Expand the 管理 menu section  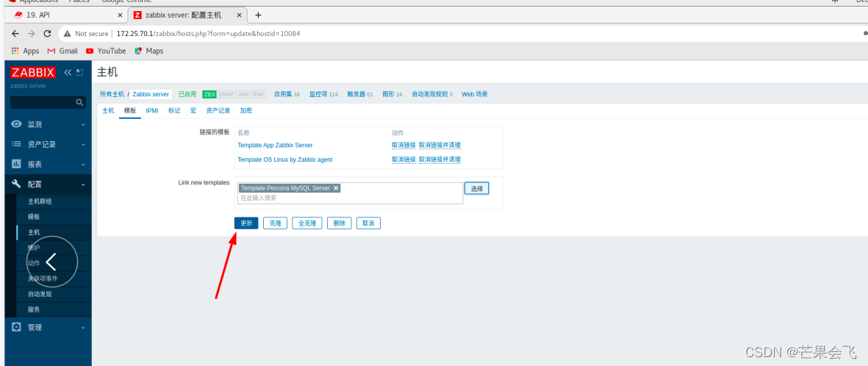[83, 327]
